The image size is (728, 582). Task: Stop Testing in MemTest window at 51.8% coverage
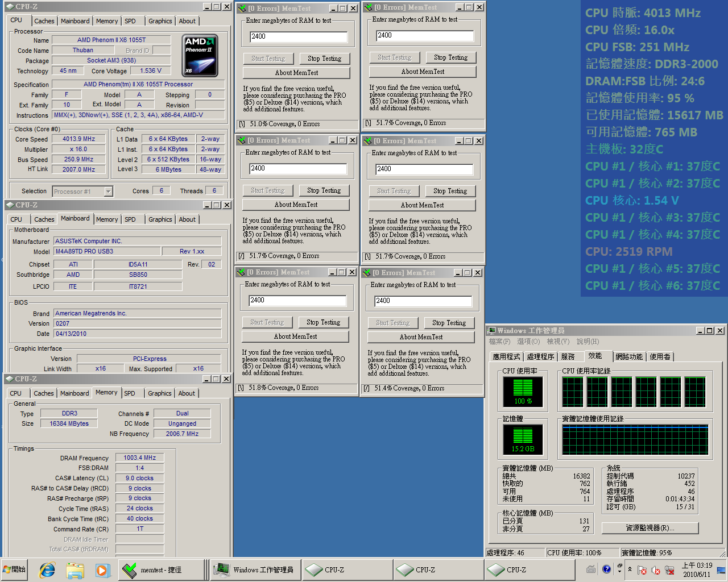pyautogui.click(x=323, y=322)
